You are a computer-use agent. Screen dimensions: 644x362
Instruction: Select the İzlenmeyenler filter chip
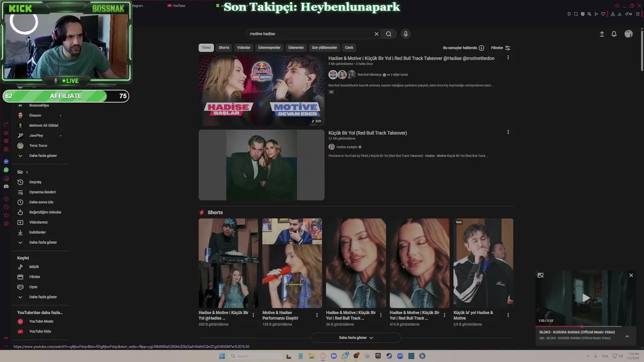[x=269, y=48]
